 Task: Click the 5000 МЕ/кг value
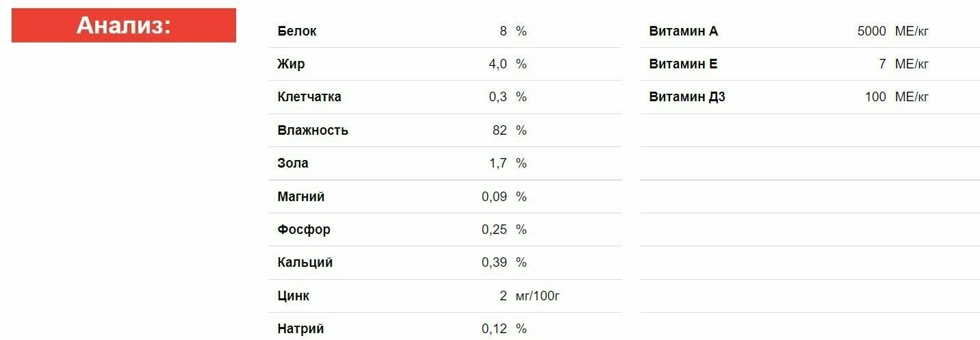[893, 31]
